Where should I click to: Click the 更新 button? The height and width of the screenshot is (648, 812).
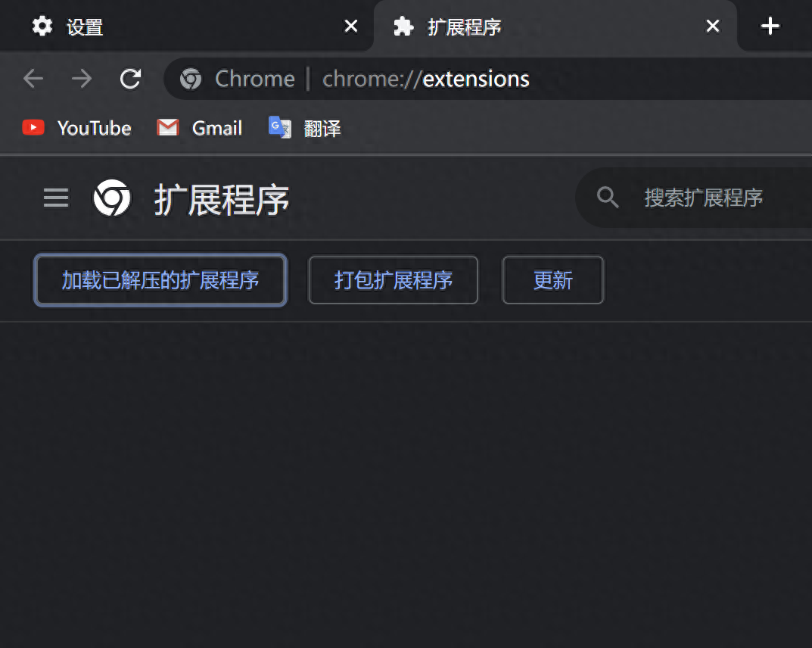click(553, 280)
